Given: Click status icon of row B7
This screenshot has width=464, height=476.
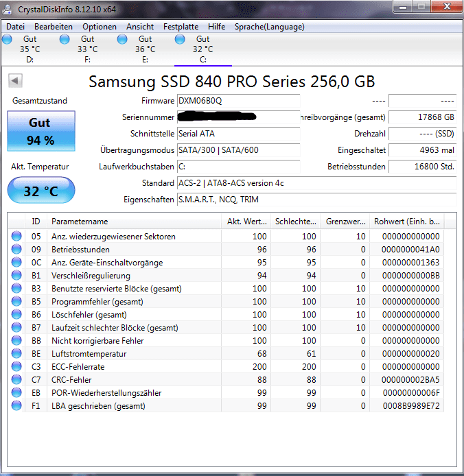Looking at the screenshot, I should pos(16,328).
